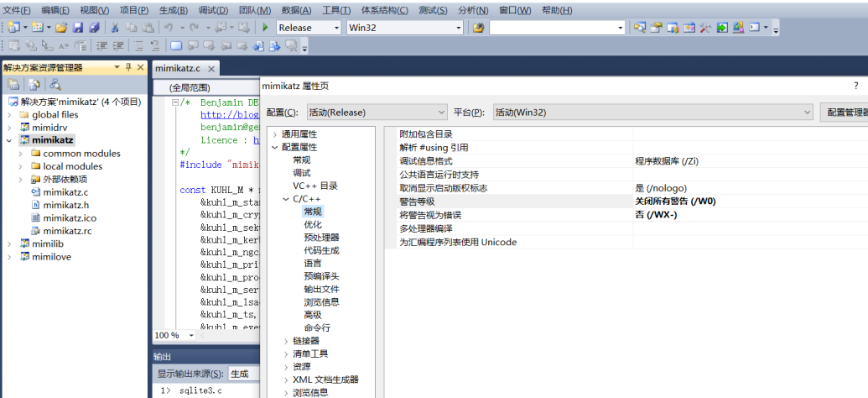Click the 配置管理器 button
This screenshot has width=868, height=398.
pyautogui.click(x=845, y=112)
